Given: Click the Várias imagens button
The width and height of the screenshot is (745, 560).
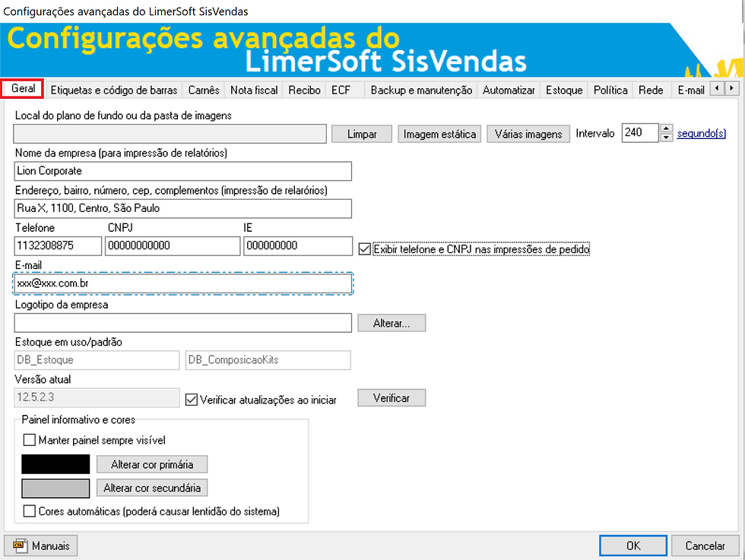Looking at the screenshot, I should tap(528, 134).
